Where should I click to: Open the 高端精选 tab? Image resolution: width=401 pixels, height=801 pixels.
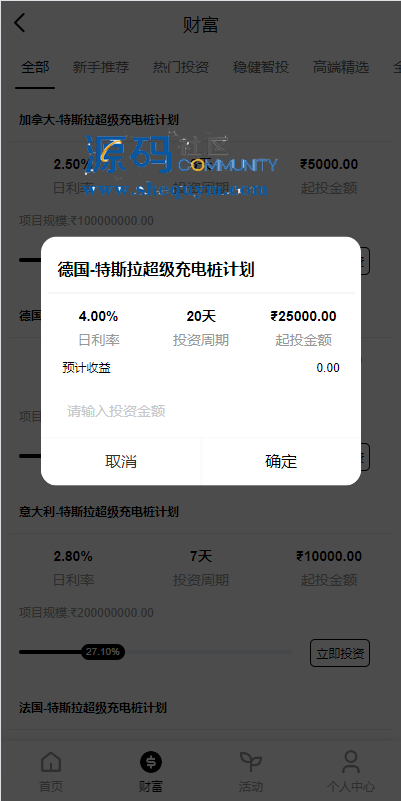point(341,67)
